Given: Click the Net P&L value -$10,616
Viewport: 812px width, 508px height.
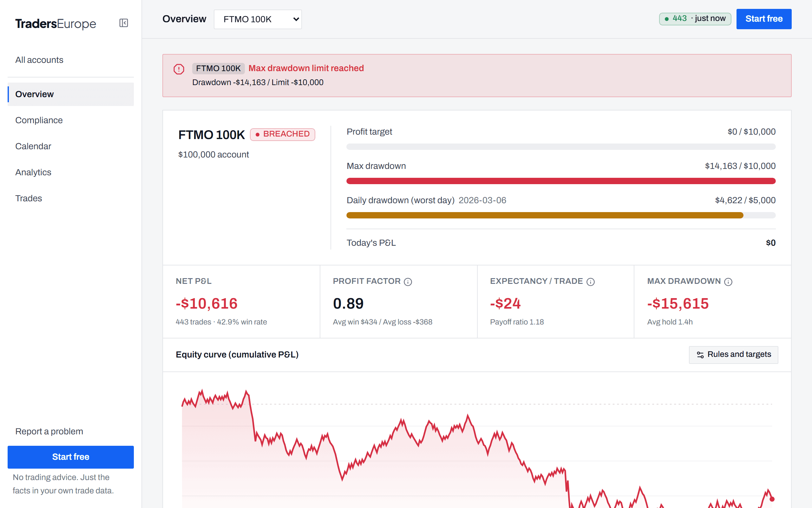Looking at the screenshot, I should pyautogui.click(x=206, y=304).
